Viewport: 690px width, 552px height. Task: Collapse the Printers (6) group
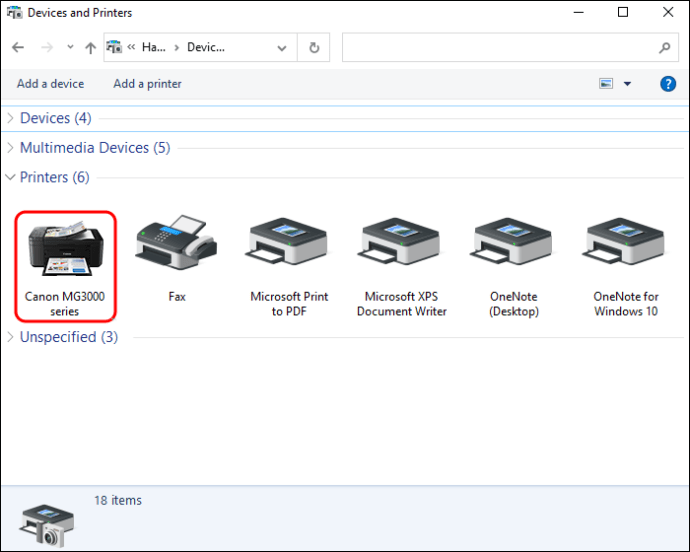[x=10, y=177]
